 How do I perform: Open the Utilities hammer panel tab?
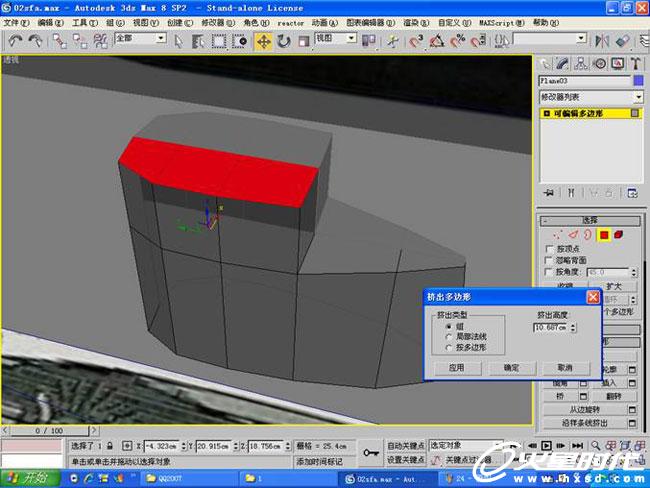coord(635,63)
